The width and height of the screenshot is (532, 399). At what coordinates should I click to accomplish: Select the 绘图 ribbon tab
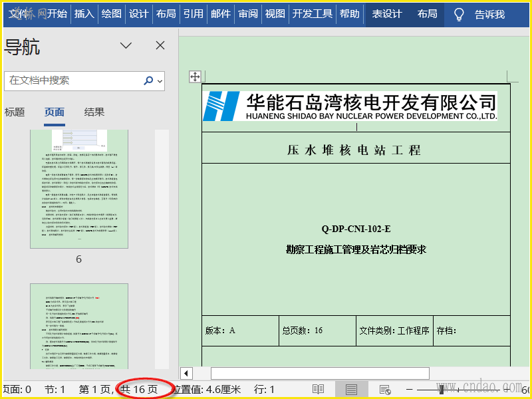(x=112, y=14)
